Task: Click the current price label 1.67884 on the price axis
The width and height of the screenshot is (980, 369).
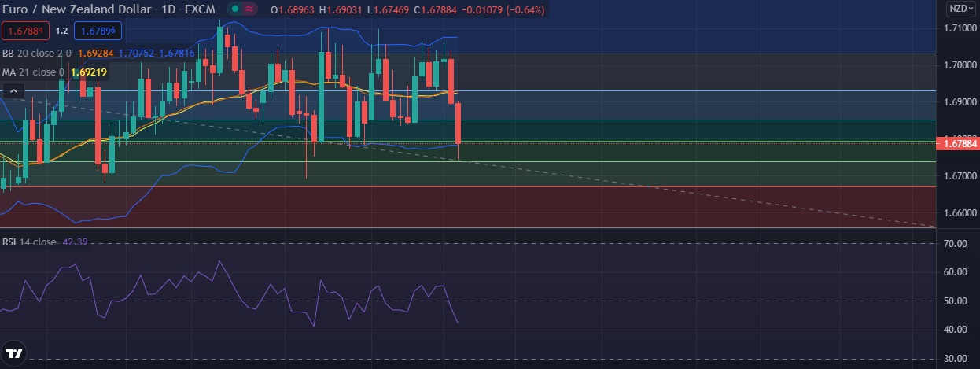Action: 957,143
